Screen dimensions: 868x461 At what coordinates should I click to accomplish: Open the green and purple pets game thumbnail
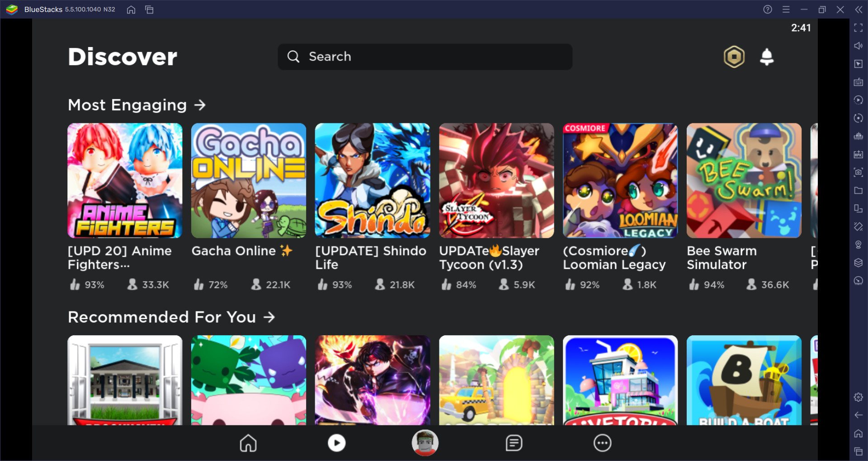[x=249, y=380]
